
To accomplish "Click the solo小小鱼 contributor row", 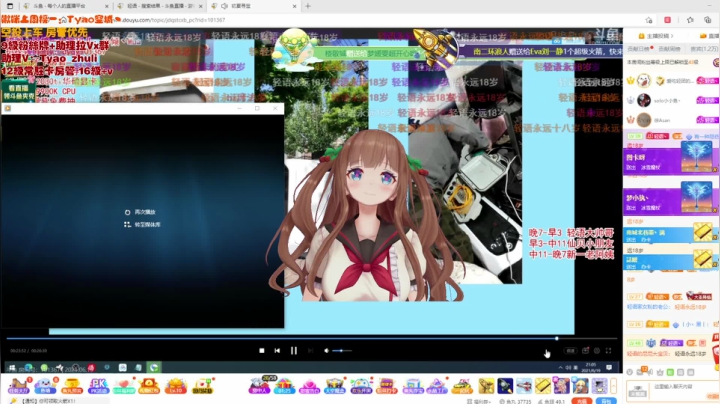I will [x=671, y=100].
